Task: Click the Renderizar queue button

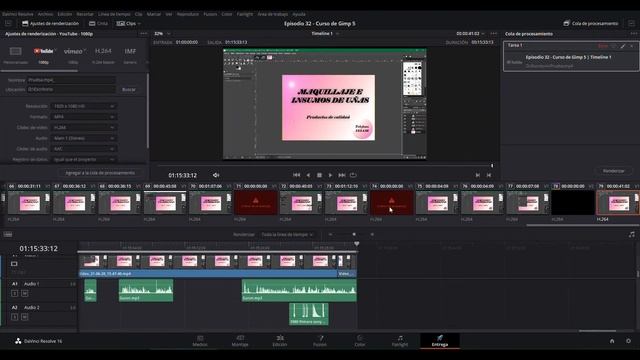Action: tap(613, 171)
